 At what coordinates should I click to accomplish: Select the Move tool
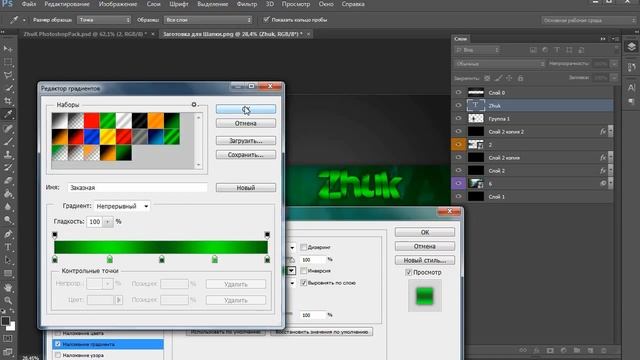(x=8, y=49)
